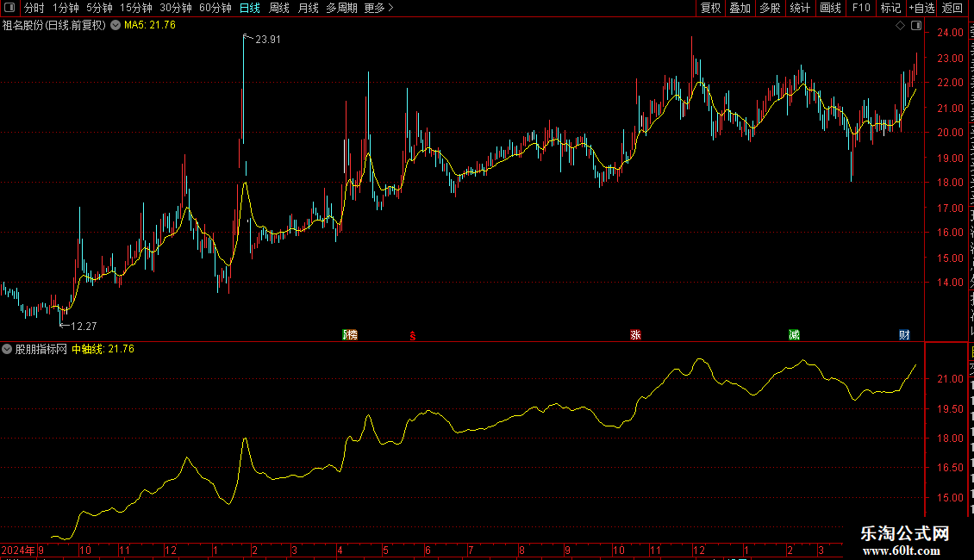
Task: Click the 画线 drawing tools button
Action: click(x=830, y=8)
